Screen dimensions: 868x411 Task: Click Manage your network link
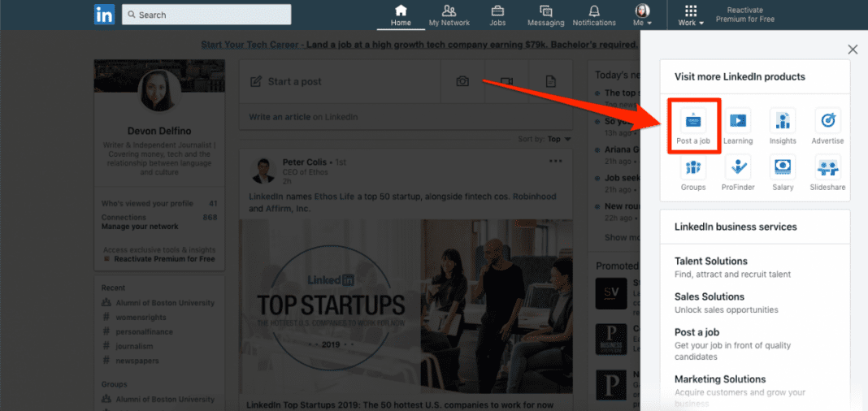click(x=140, y=227)
